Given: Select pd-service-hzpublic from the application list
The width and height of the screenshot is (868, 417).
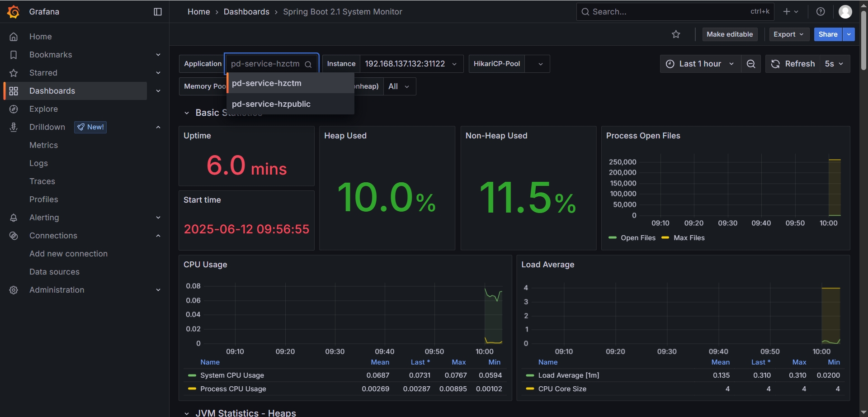Looking at the screenshot, I should (271, 104).
